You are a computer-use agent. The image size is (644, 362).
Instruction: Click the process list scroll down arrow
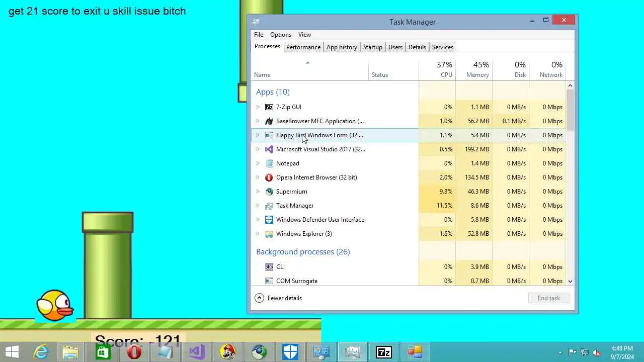(x=570, y=282)
